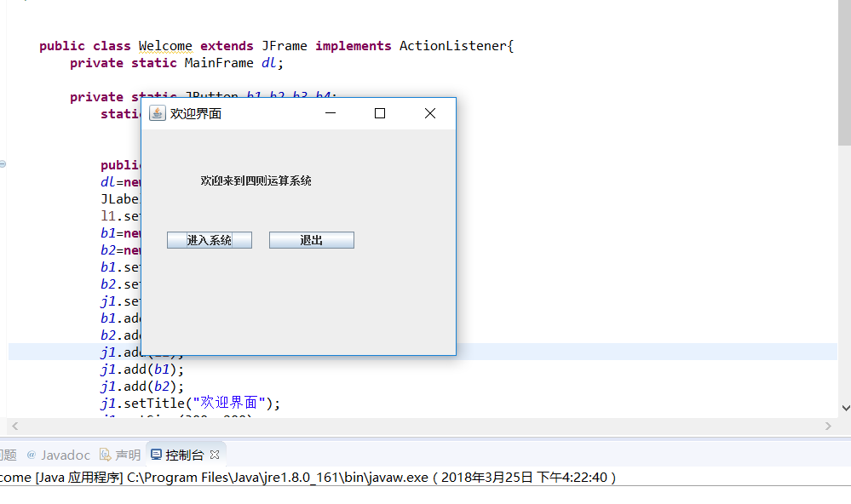Click the line j1.setTitle("欢迎界面")
The width and height of the screenshot is (851, 504).
190,403
